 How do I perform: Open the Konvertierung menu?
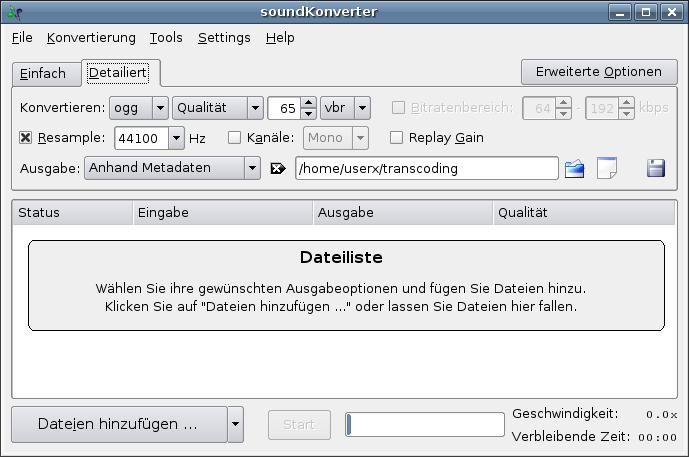[x=91, y=38]
